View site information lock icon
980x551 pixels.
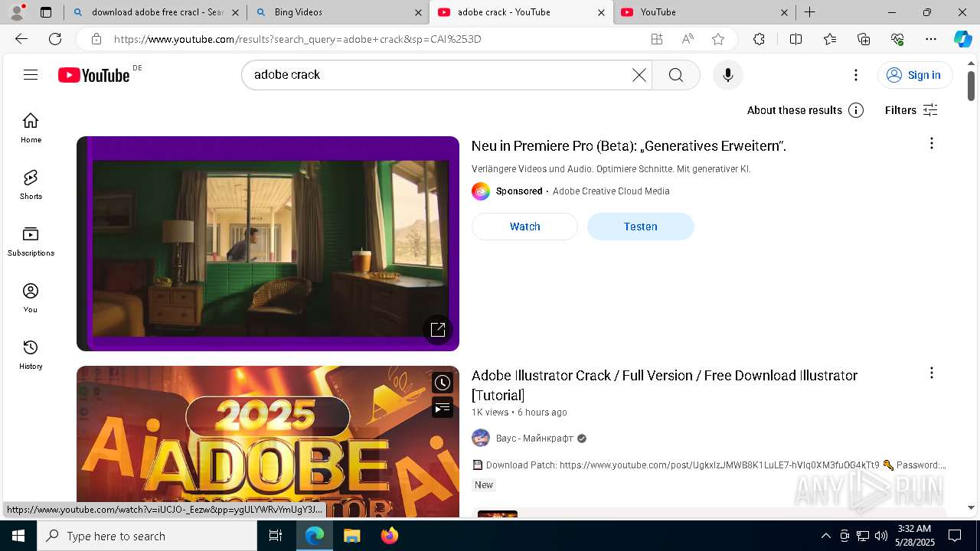96,39
